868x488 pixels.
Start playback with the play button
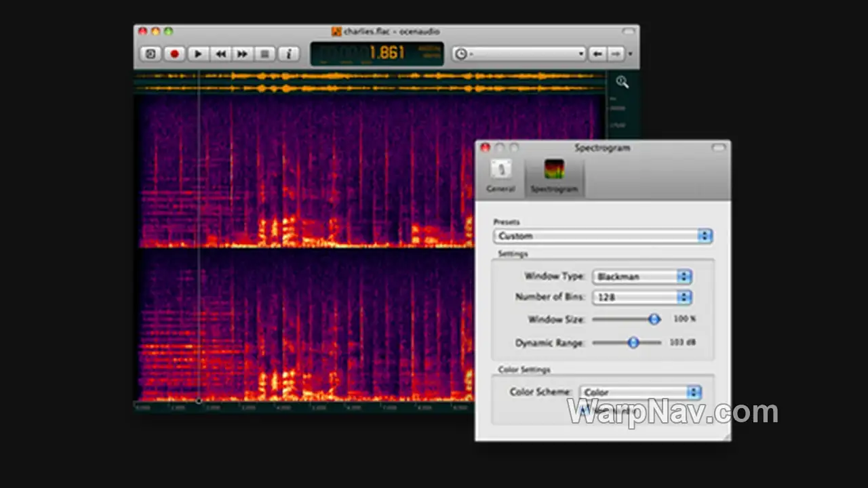point(197,54)
